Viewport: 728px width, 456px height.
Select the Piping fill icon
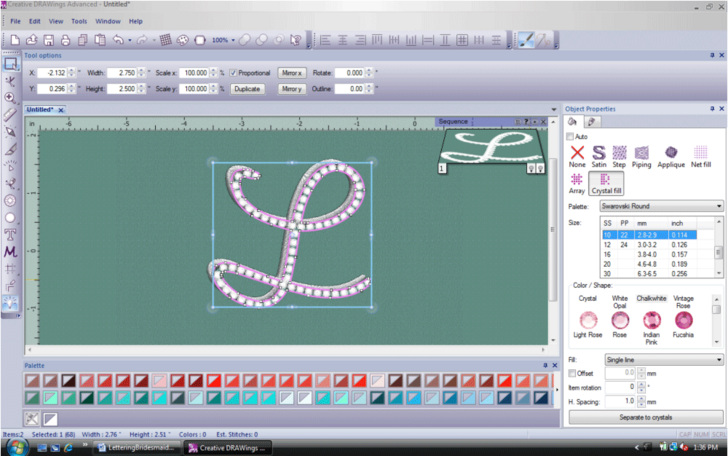coord(643,154)
